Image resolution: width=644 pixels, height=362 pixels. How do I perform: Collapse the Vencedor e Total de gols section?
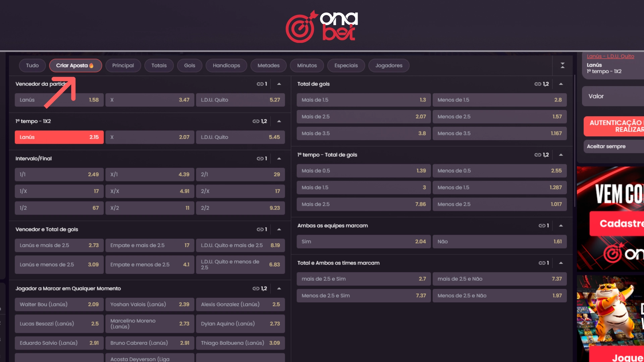(279, 229)
